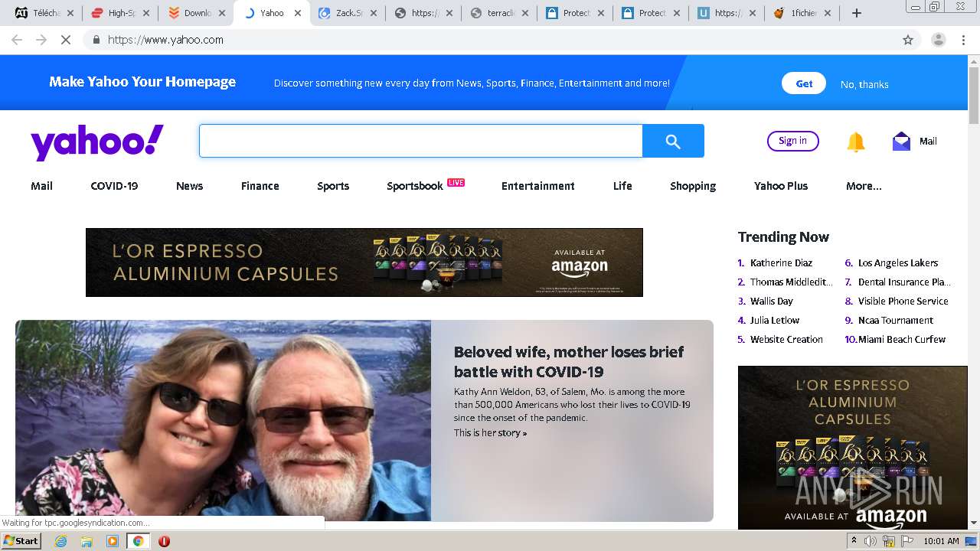The width and height of the screenshot is (980, 551).
Task: Show hidden tray icons arrow
Action: pyautogui.click(x=854, y=541)
